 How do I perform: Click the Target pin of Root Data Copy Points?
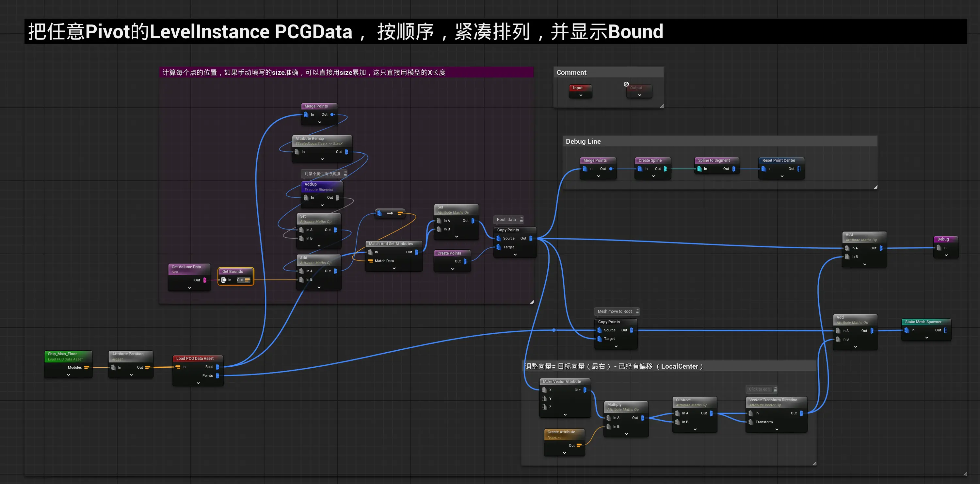click(x=498, y=247)
